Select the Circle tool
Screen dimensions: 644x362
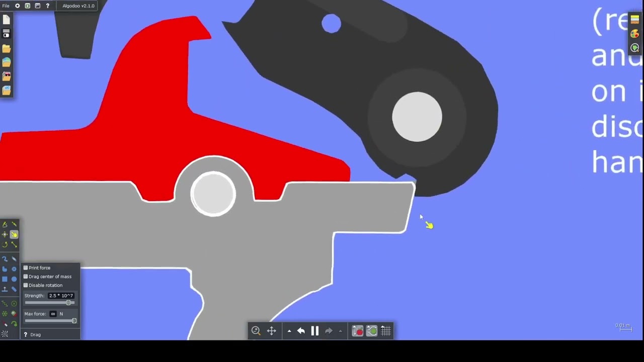(x=14, y=279)
